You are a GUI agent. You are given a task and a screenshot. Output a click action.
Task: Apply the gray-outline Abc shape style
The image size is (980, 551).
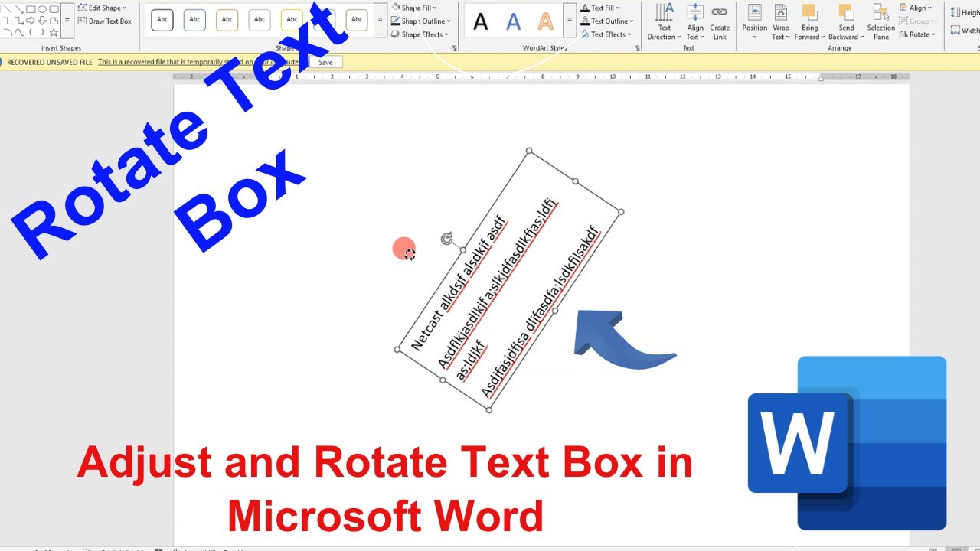260,20
